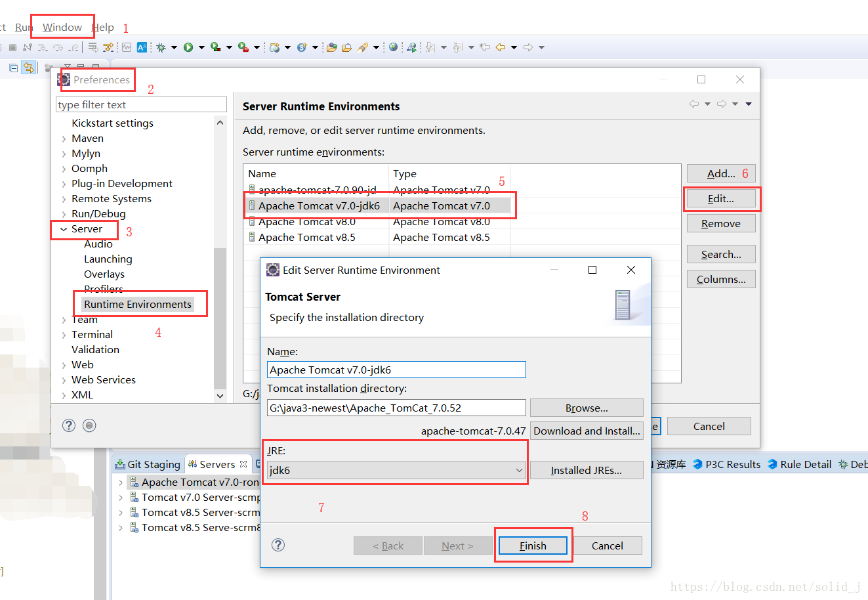868x600 pixels.
Task: Click the Forward navigation arrow in toolbar
Action: [528, 47]
